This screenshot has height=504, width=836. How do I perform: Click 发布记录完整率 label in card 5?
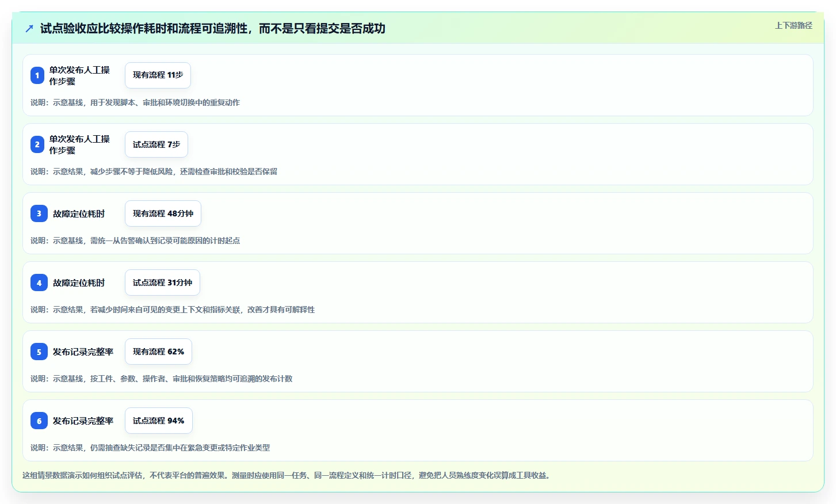(x=83, y=352)
